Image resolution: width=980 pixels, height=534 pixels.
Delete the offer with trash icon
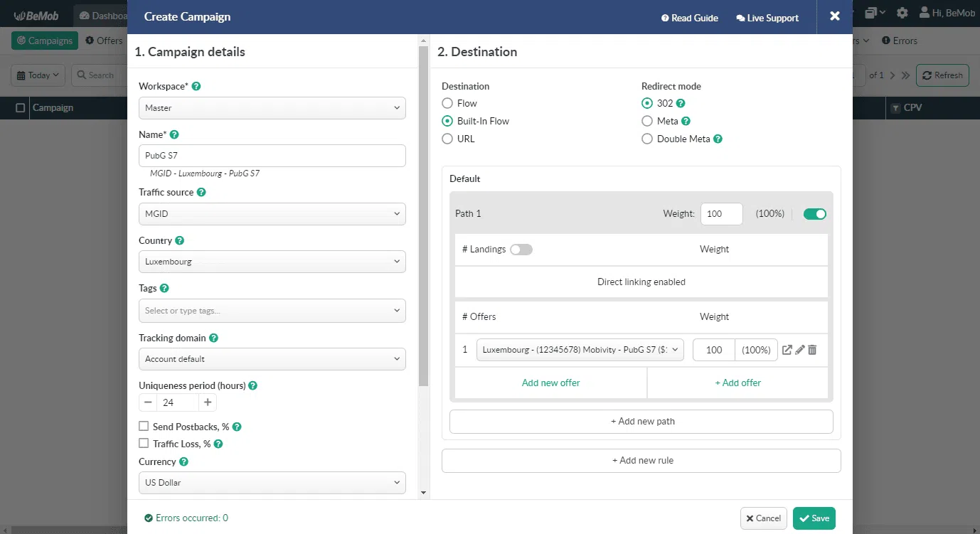(812, 350)
